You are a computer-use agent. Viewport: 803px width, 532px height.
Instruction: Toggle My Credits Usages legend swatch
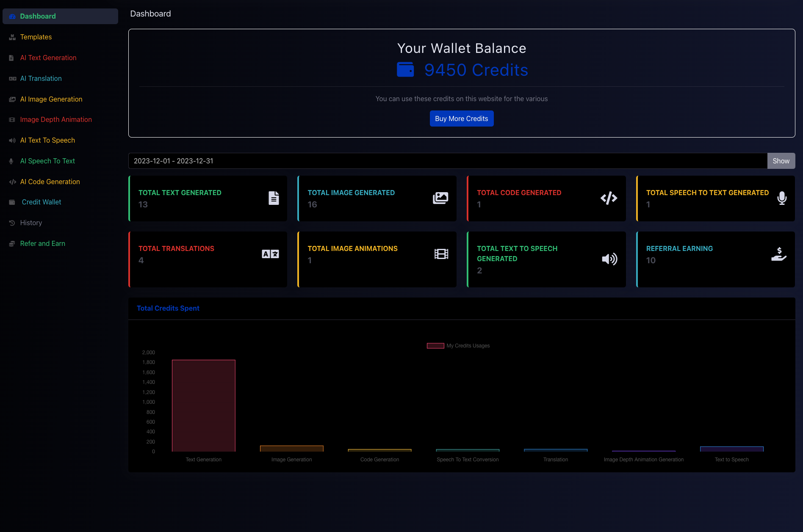coord(435,346)
